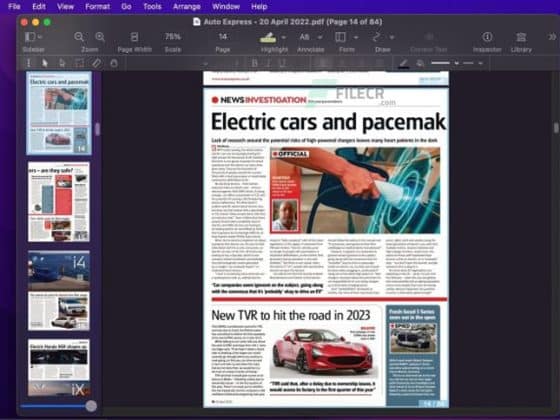Select the Highlight marker tool

(268, 37)
